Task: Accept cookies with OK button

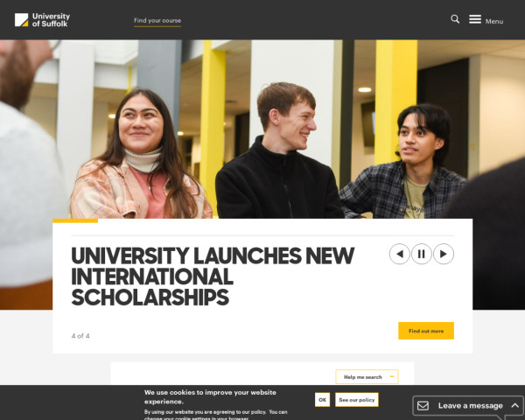Action: pyautogui.click(x=322, y=400)
